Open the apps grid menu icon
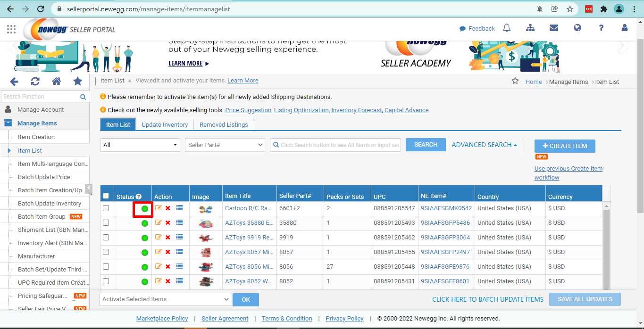Screen dimensions: 644x329 [11, 29]
